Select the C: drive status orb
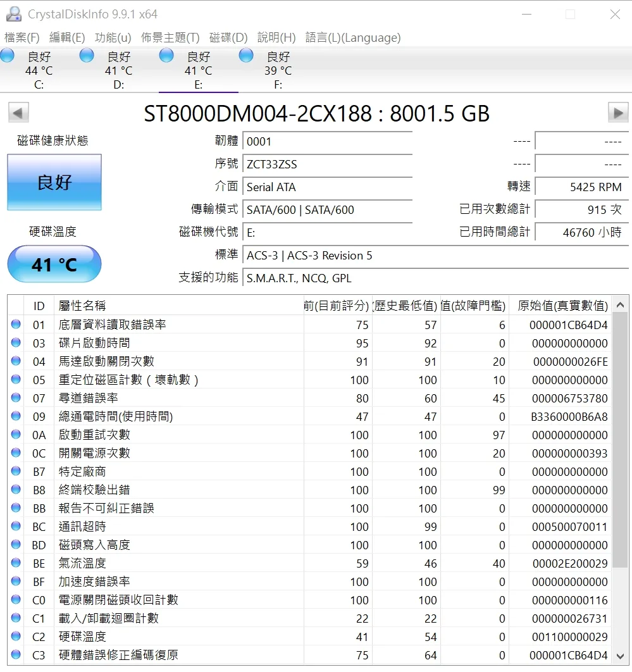This screenshot has height=672, width=632. [8, 56]
